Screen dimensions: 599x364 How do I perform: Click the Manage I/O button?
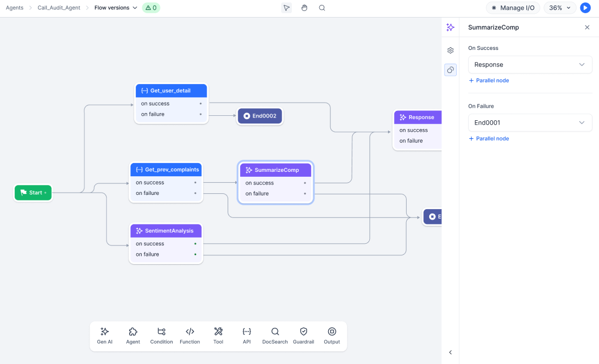pos(513,8)
